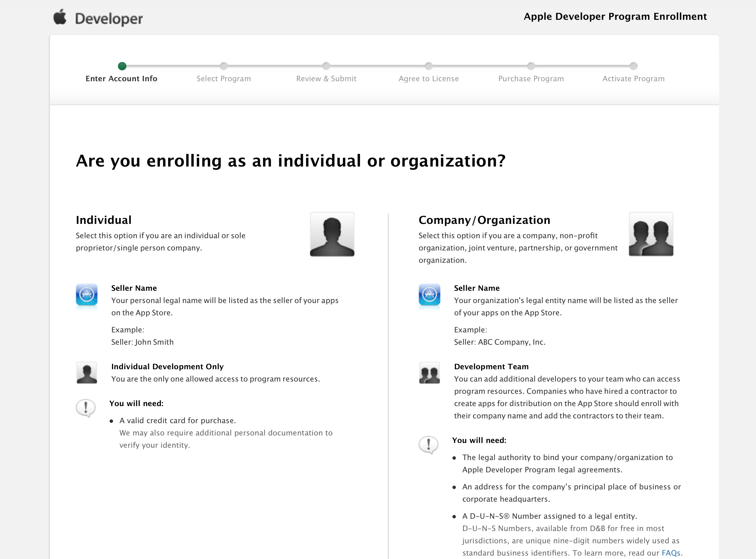
Task: Click the 'Individual Development Only' heading
Action: coord(167,367)
